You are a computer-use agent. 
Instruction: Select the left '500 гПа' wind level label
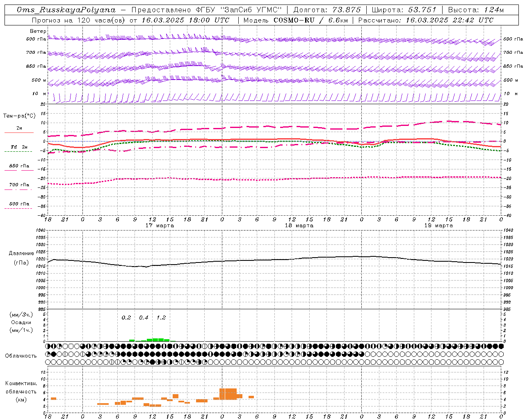[36, 39]
